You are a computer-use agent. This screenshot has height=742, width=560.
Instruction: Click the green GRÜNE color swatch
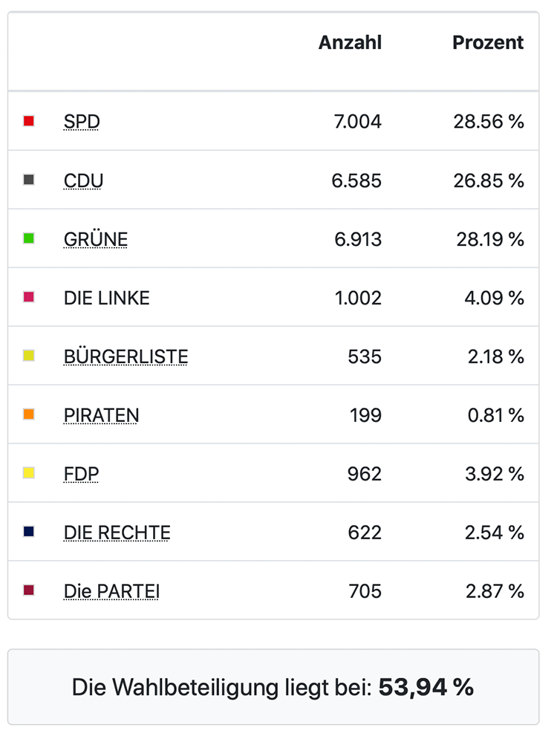tap(29, 238)
